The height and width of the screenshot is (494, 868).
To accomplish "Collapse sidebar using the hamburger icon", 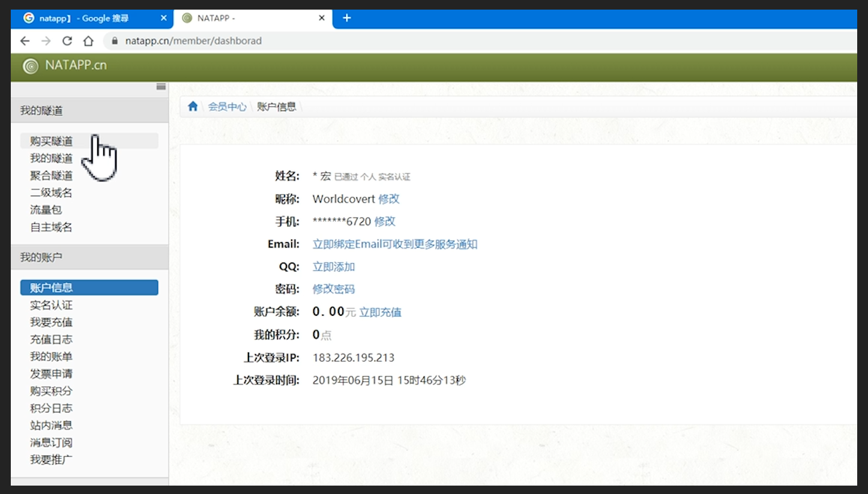I will pos(161,86).
